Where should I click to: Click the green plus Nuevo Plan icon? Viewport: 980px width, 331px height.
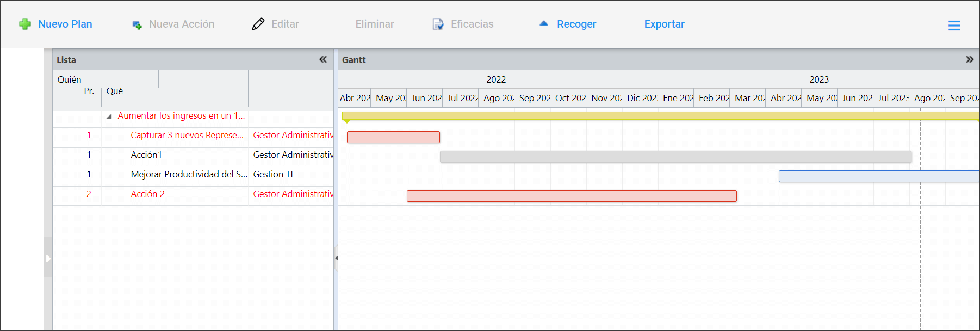[25, 24]
